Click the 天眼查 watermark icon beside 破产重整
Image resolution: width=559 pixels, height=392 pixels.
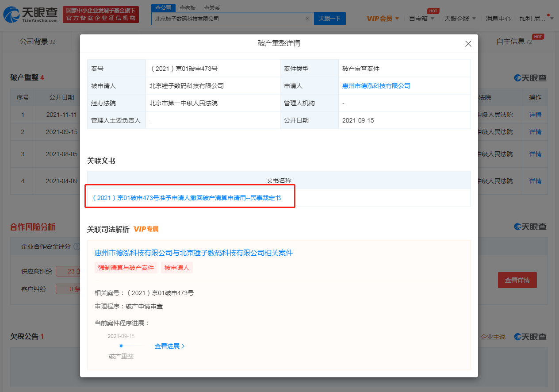click(x=517, y=77)
